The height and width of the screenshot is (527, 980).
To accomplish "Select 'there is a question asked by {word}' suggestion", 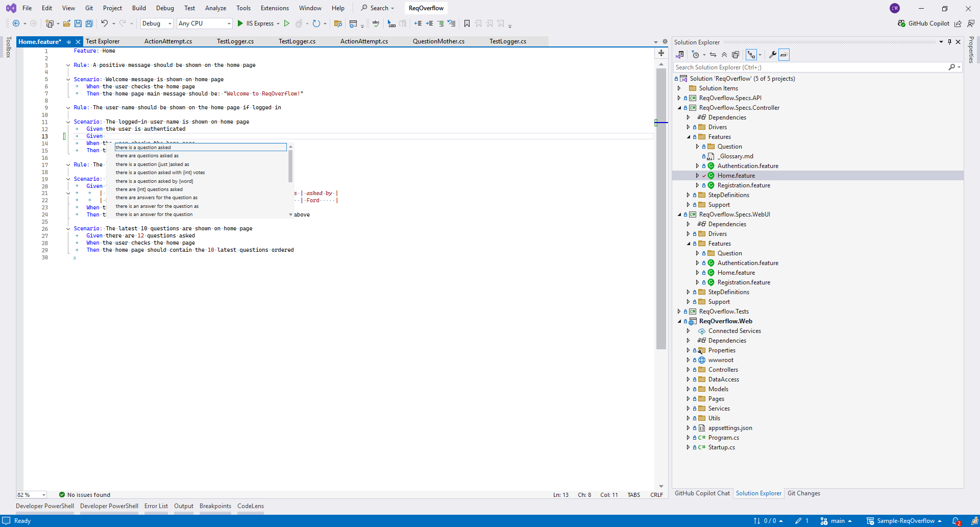I will [x=200, y=181].
